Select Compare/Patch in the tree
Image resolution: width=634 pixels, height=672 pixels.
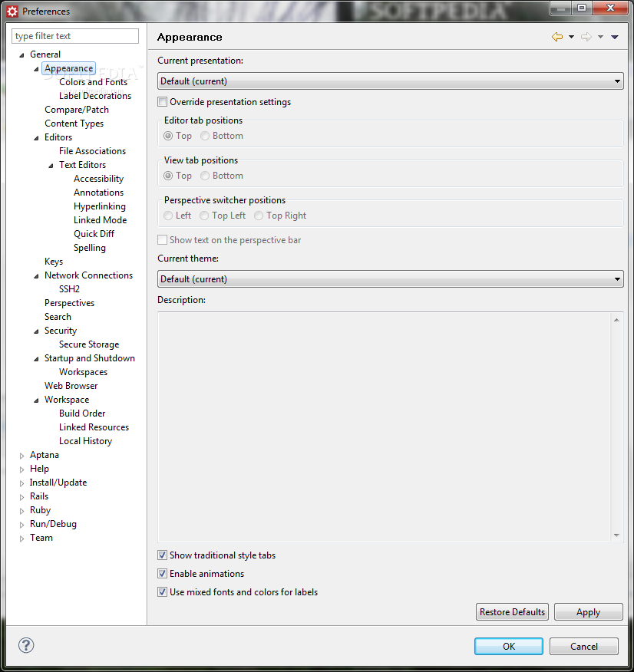(76, 110)
